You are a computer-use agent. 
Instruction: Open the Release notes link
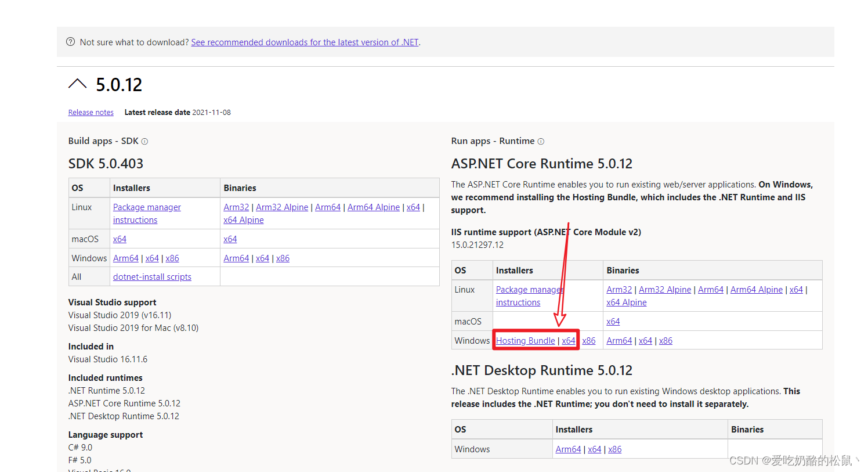point(91,113)
